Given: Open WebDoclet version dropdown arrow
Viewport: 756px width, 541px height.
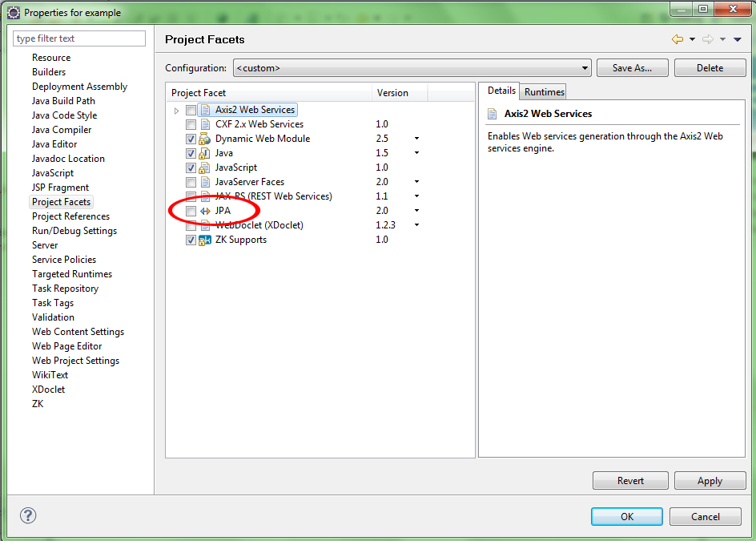Looking at the screenshot, I should pos(416,225).
